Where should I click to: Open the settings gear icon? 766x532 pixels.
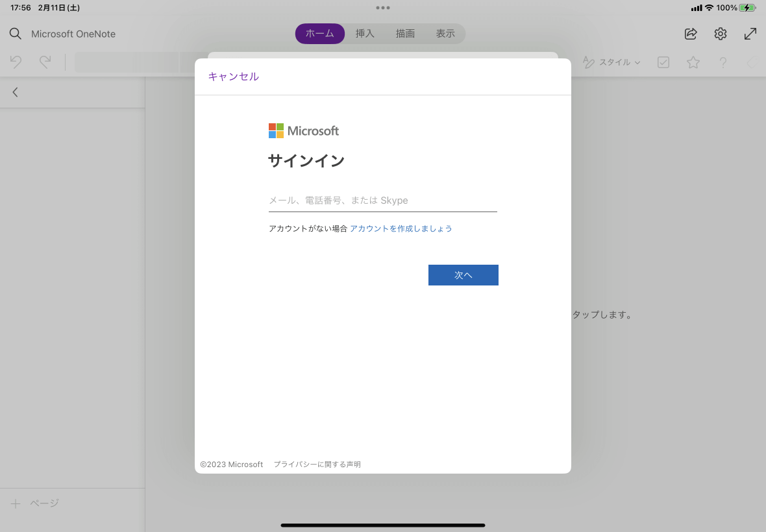721,34
